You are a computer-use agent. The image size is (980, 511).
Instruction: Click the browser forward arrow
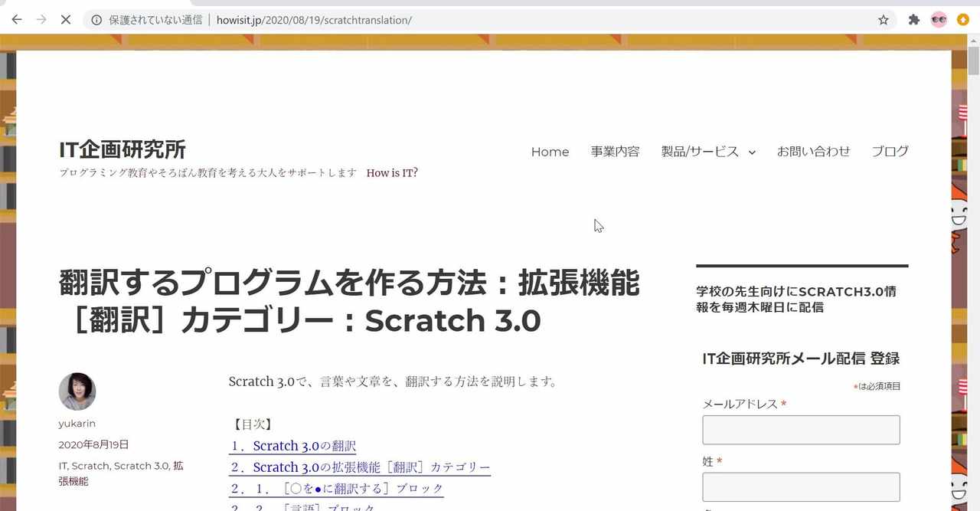click(x=41, y=20)
